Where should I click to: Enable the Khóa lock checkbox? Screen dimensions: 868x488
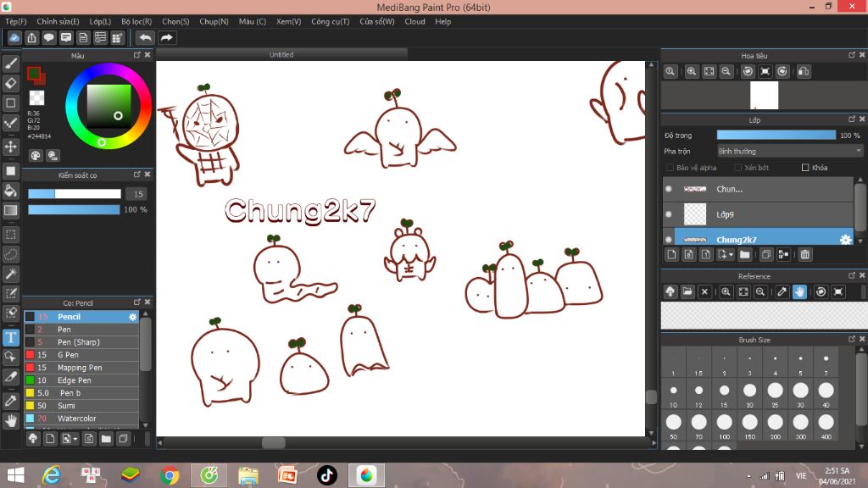point(805,168)
